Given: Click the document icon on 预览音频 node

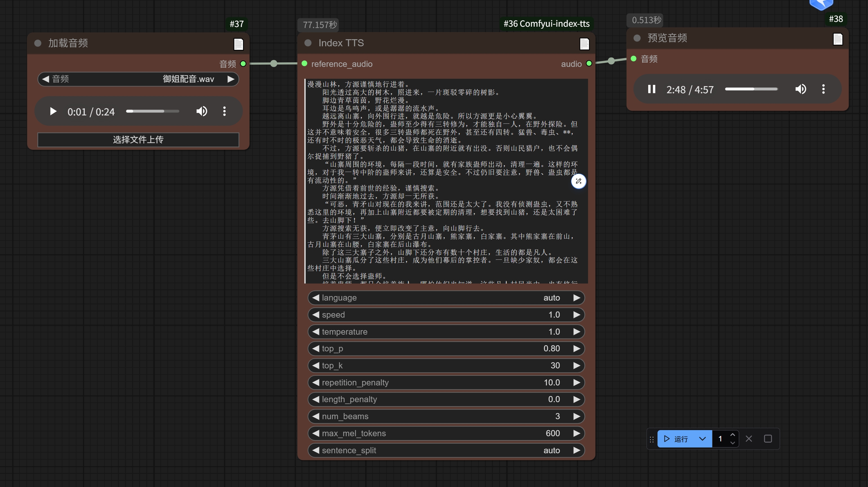Looking at the screenshot, I should click(838, 39).
